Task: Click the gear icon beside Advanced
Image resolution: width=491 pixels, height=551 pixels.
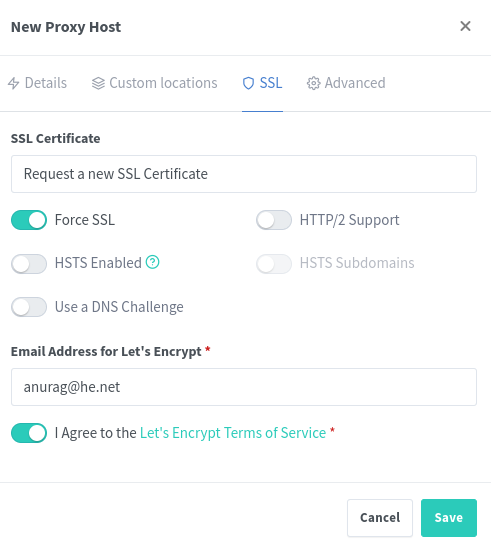Action: pyautogui.click(x=314, y=83)
